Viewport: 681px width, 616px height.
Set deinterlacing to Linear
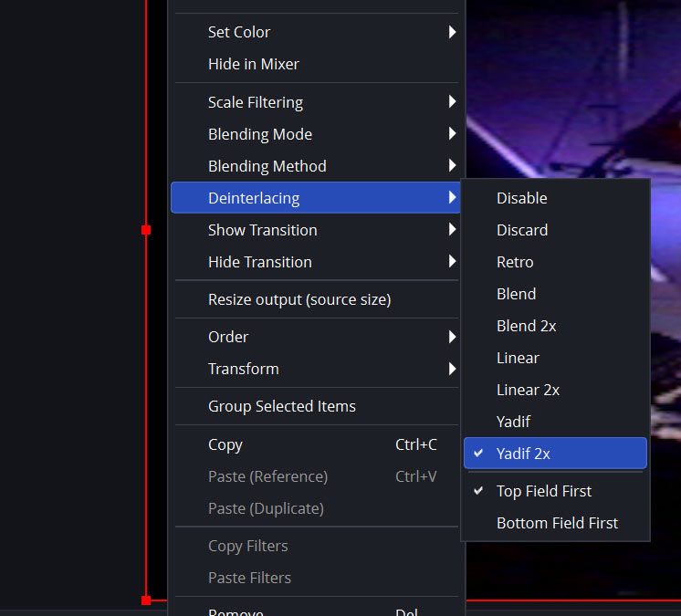tap(518, 358)
